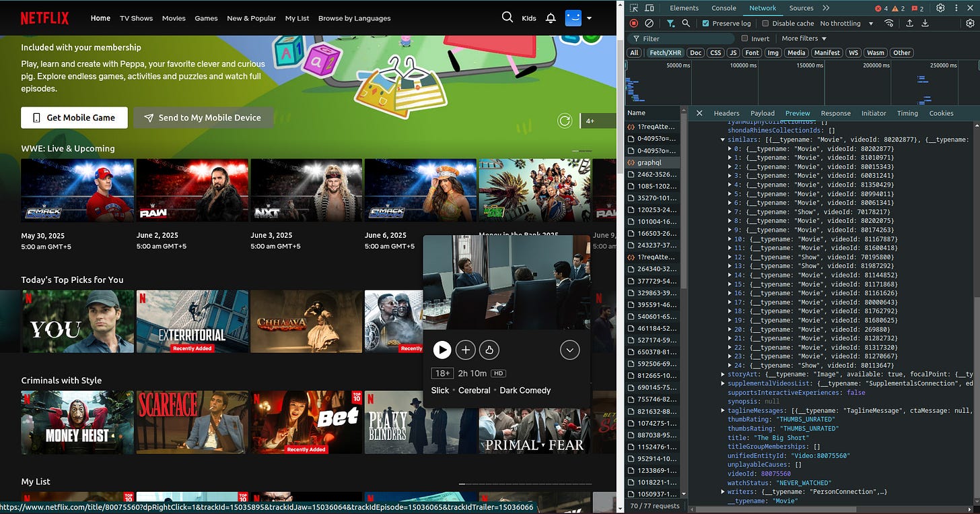Toggle the network filter funnel icon

pyautogui.click(x=670, y=23)
